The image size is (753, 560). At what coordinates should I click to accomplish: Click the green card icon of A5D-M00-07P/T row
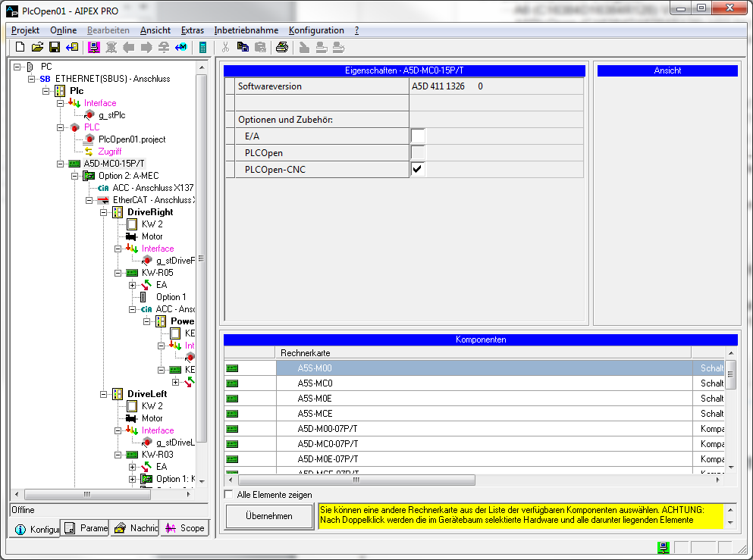click(x=232, y=428)
